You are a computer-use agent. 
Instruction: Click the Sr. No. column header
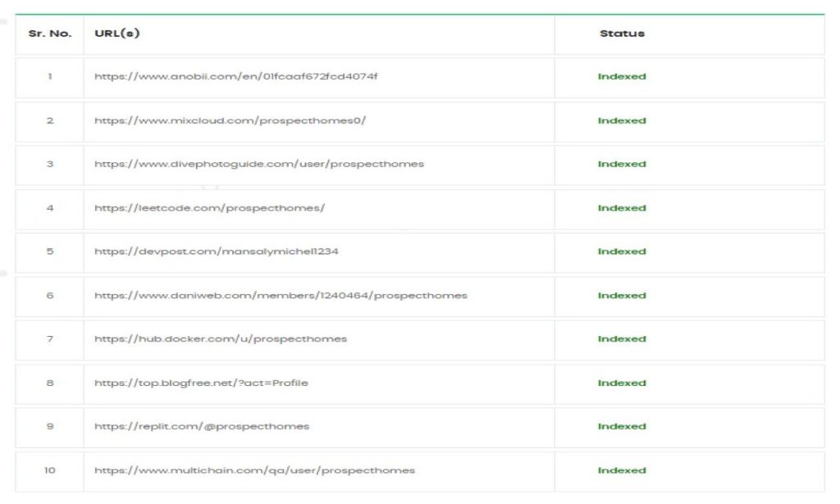(x=50, y=33)
